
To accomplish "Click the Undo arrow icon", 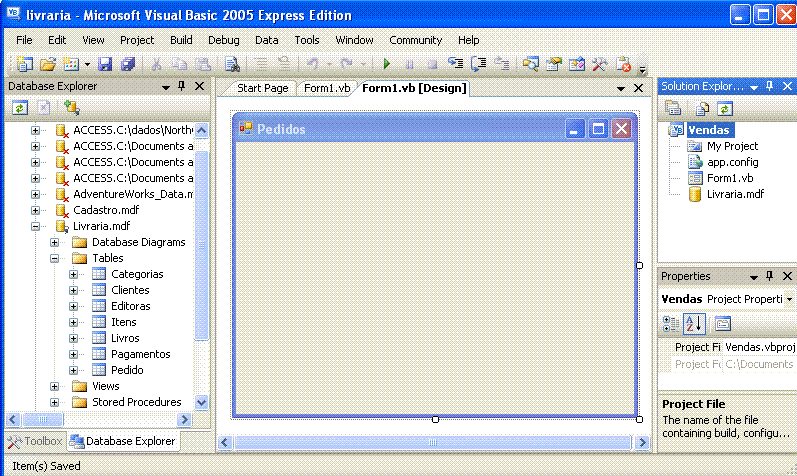I will 313,64.
